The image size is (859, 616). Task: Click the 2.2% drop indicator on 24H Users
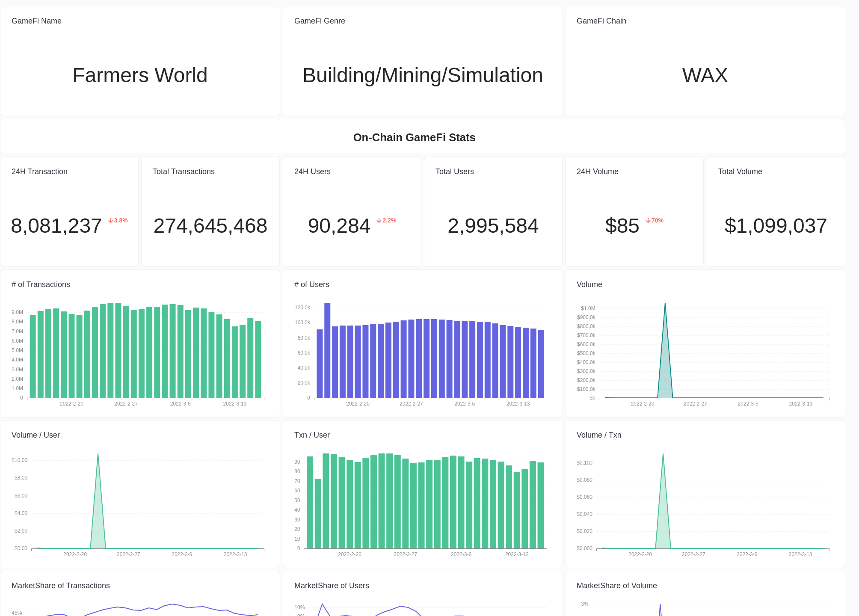[386, 220]
